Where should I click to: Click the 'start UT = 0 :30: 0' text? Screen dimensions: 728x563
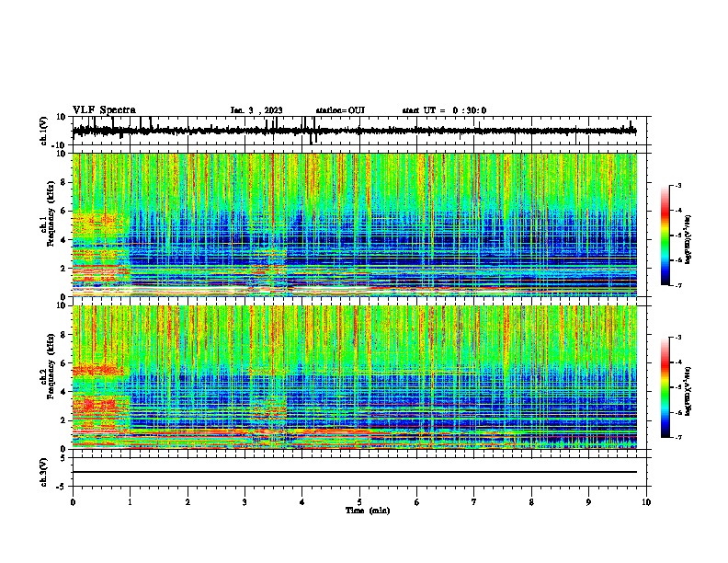[444, 110]
